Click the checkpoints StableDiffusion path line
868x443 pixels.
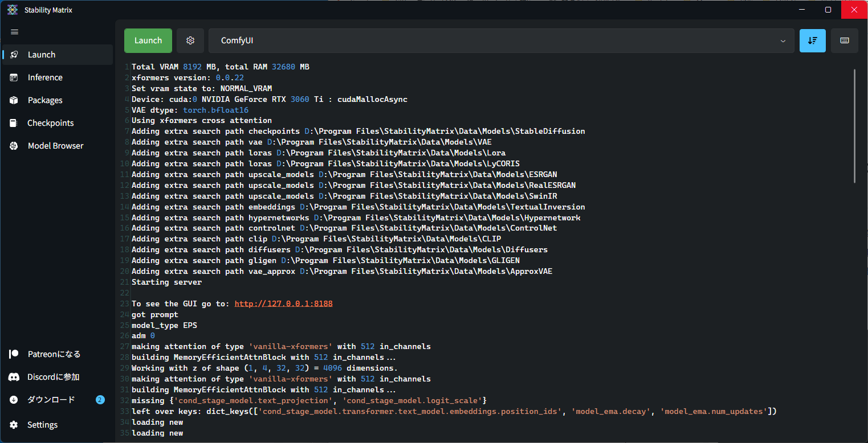[358, 131]
